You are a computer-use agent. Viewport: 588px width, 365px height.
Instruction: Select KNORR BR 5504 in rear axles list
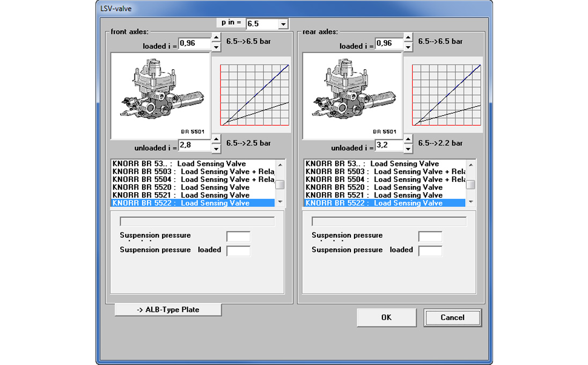tap(385, 179)
